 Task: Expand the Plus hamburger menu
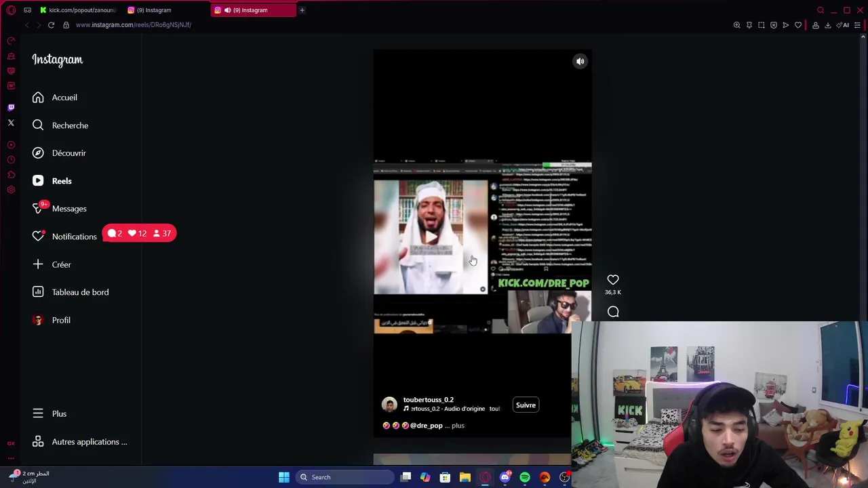(x=50, y=413)
